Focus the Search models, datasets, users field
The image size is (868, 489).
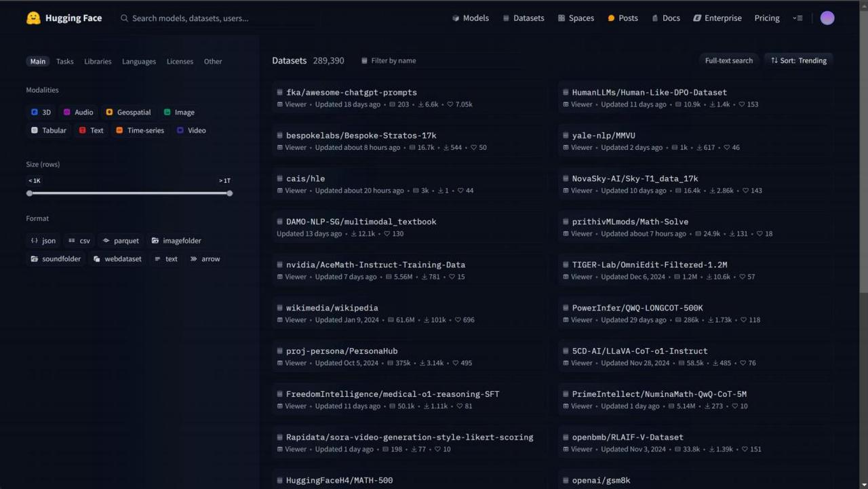(x=217, y=18)
